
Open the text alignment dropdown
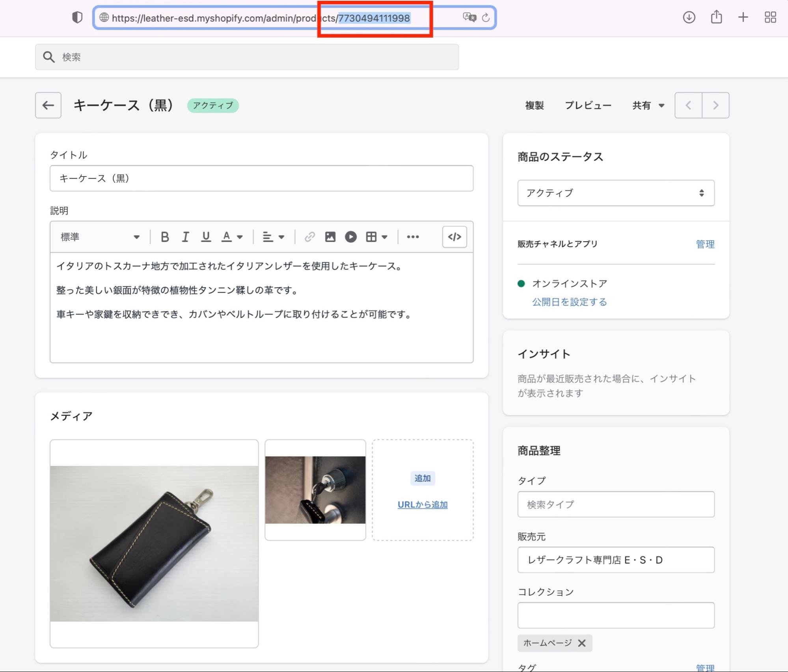(273, 236)
